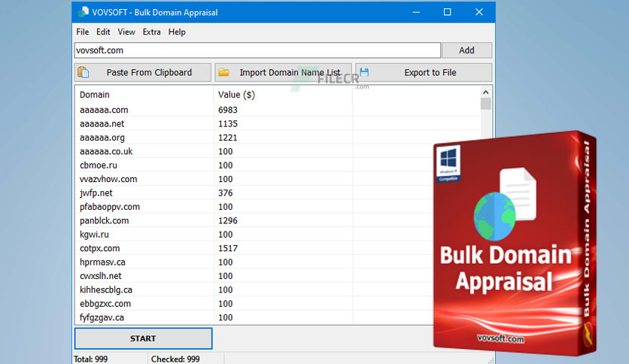Screen dimensions: 629x364
Task: Focus the domain input field containing vovsoft.com
Action: coord(257,50)
